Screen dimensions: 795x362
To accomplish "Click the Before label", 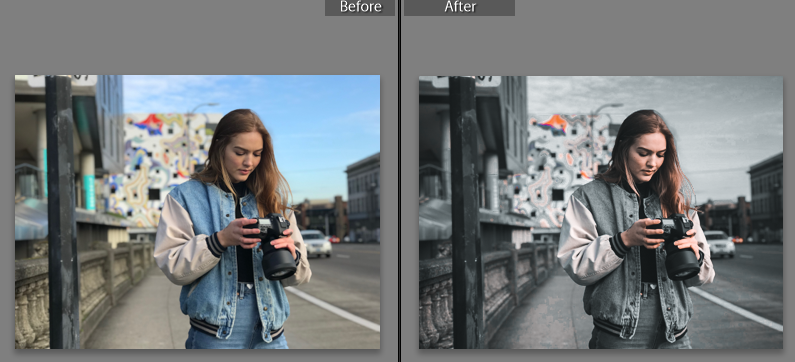I will click(x=360, y=7).
